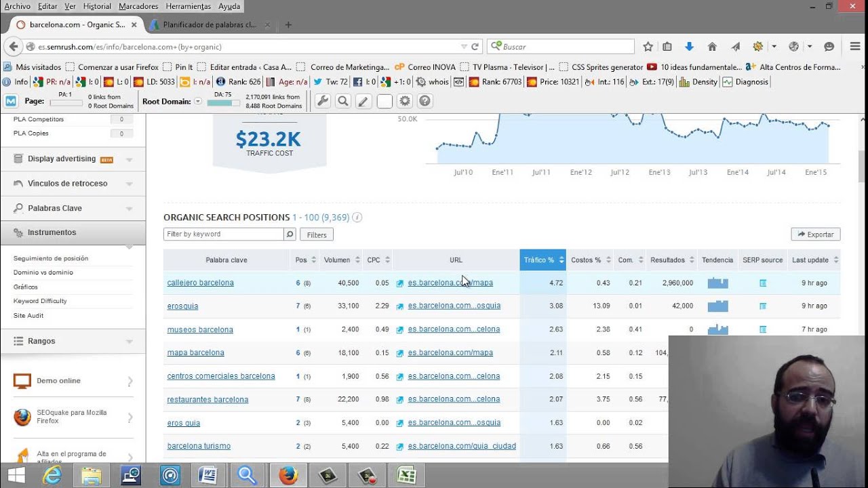Screen dimensions: 868x488
Task: Open SEOquake Density report
Action: click(x=698, y=82)
